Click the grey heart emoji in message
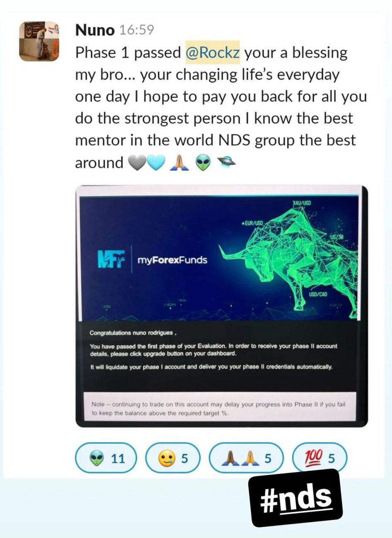 pyautogui.click(x=138, y=163)
